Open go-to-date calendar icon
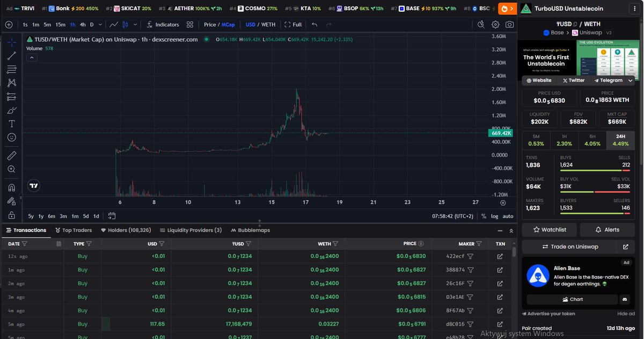This screenshot has width=644, height=339. pyautogui.click(x=112, y=216)
